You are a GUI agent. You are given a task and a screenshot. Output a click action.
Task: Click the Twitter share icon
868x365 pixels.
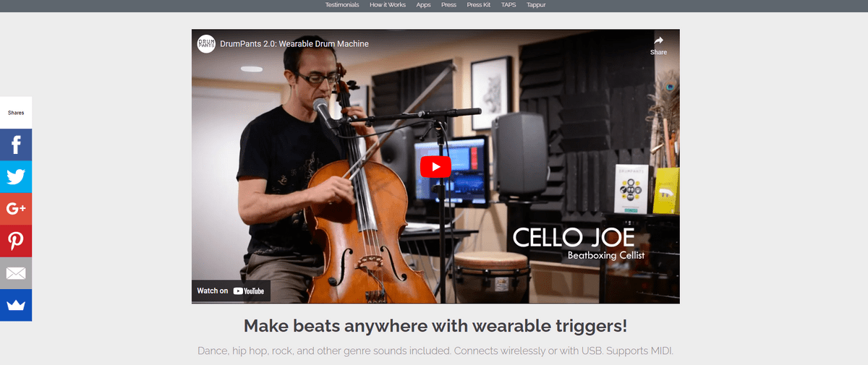[x=16, y=177]
